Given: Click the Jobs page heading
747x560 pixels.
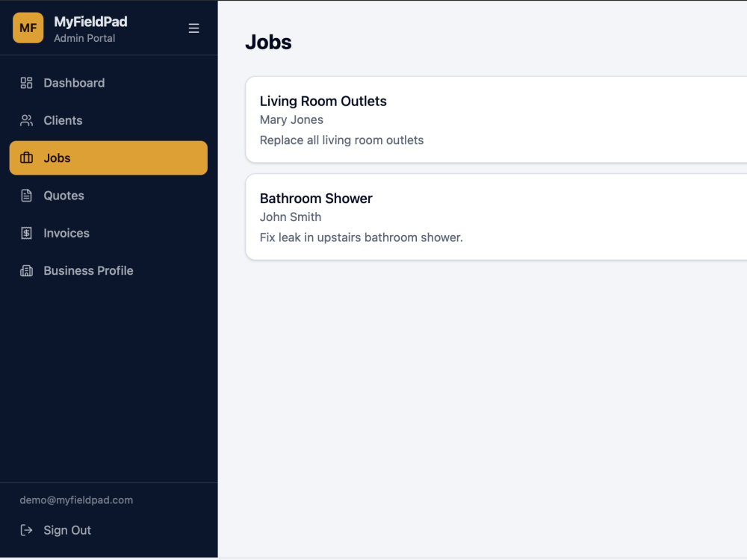Looking at the screenshot, I should click(x=268, y=43).
